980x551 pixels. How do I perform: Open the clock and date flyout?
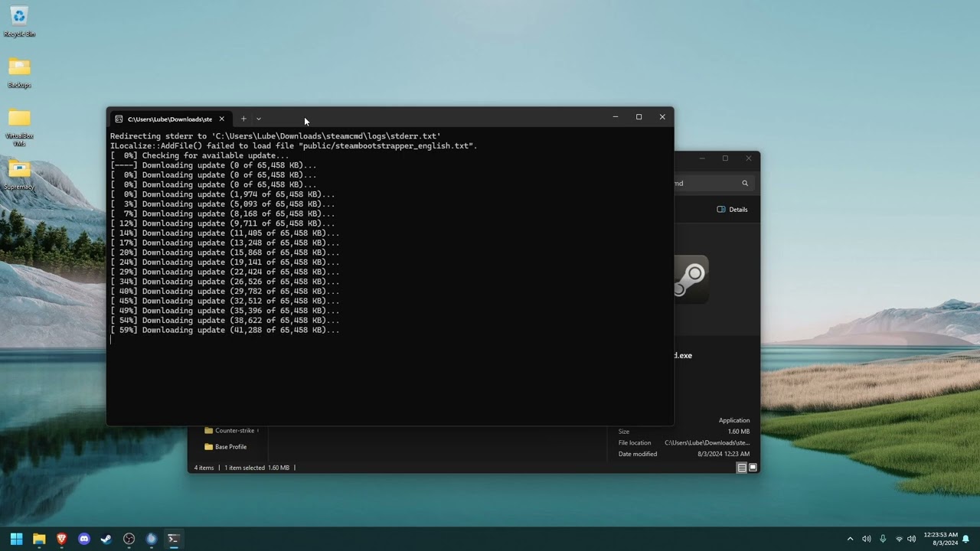[940, 539]
